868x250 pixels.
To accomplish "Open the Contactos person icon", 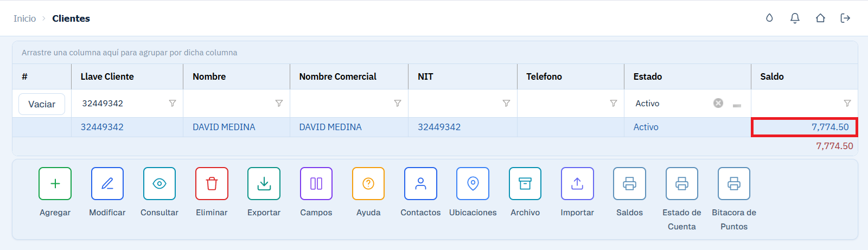I will pos(420,184).
